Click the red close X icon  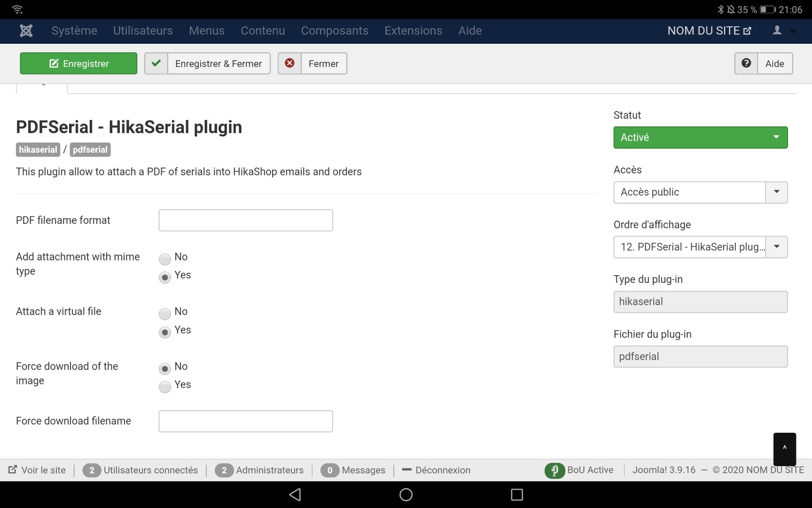(289, 63)
